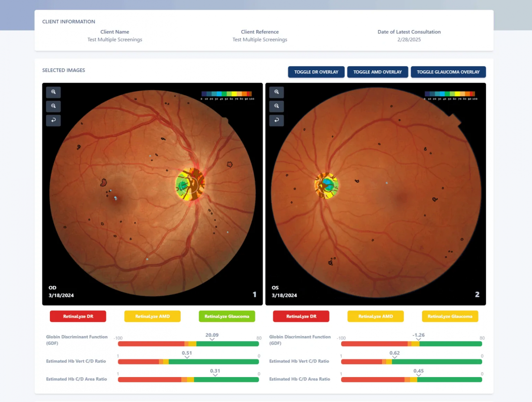Toggle the DR overlay
The width and height of the screenshot is (532, 402).
[316, 72]
